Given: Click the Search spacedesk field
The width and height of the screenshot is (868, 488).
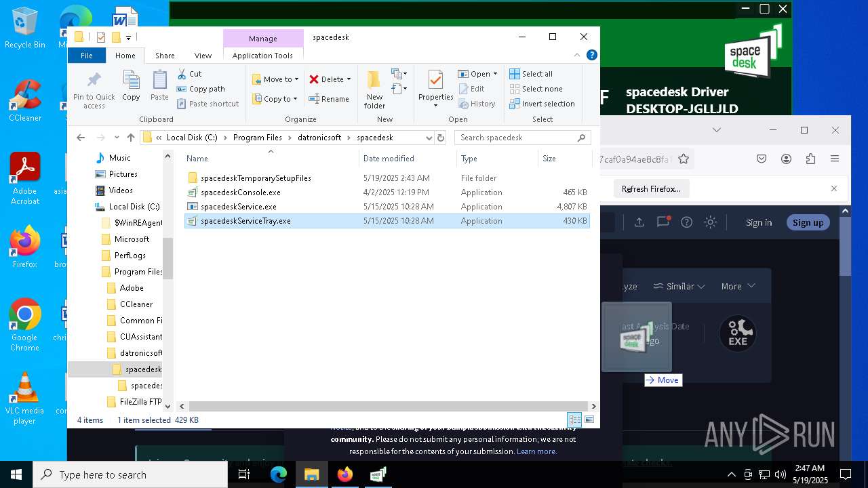Looking at the screenshot, I should click(x=523, y=138).
